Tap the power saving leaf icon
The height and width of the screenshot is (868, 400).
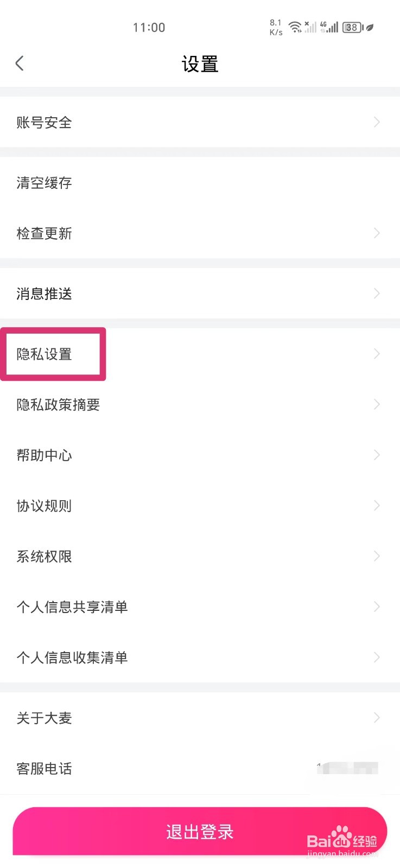click(370, 27)
